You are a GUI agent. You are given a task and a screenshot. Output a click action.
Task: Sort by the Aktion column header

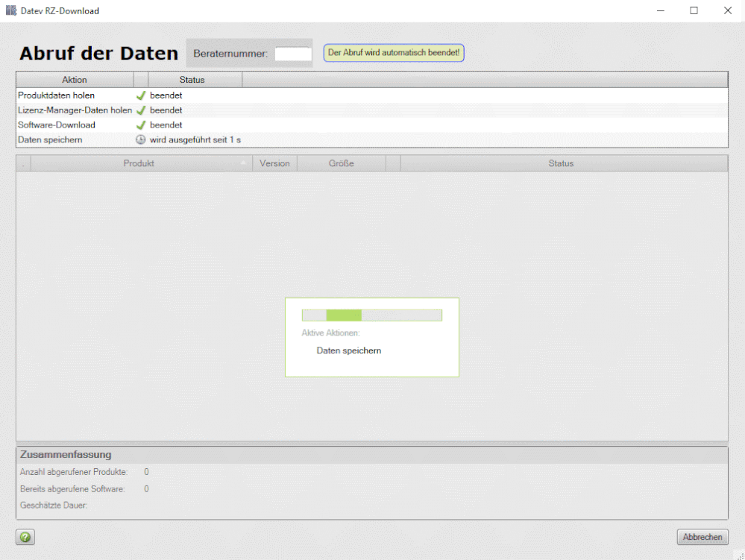[75, 80]
